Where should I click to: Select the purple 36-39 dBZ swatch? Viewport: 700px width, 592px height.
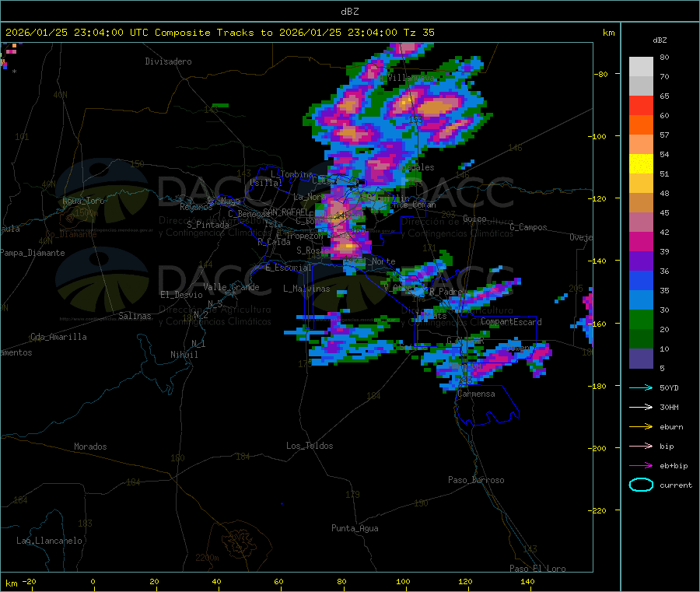click(641, 261)
